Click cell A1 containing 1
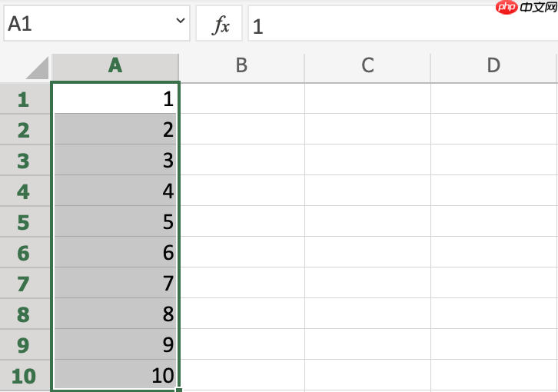Viewport: 558px width, 392px height. point(115,98)
